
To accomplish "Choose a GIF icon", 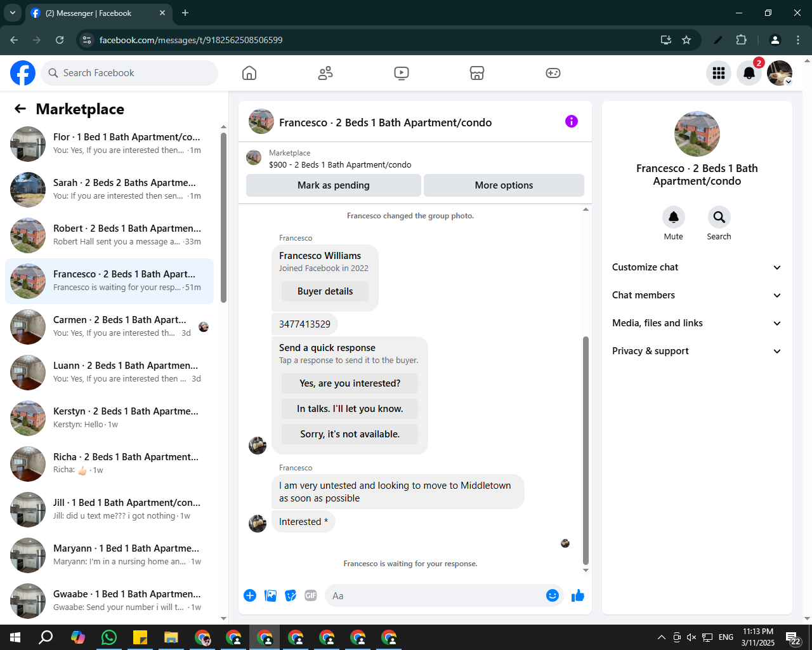I will [311, 595].
